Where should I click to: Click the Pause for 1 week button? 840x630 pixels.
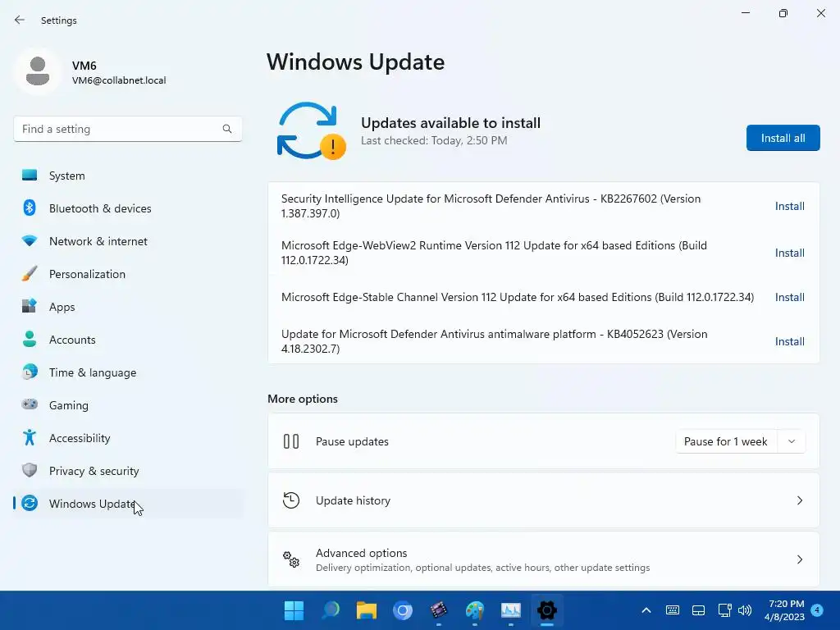(x=727, y=441)
